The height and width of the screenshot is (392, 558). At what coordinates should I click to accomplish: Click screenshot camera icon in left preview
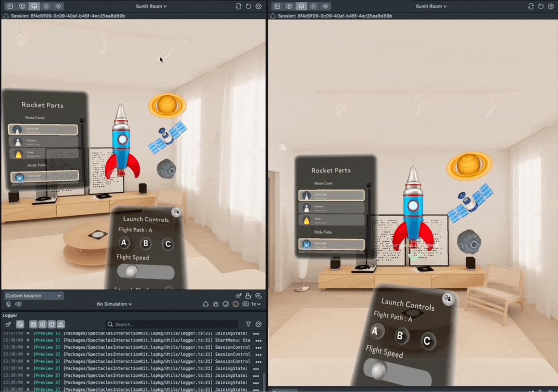pyautogui.click(x=246, y=304)
